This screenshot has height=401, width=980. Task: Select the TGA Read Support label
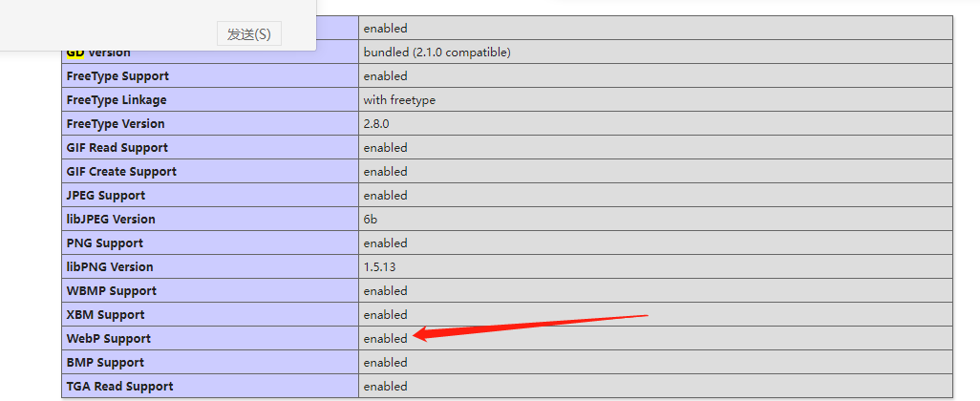click(120, 387)
